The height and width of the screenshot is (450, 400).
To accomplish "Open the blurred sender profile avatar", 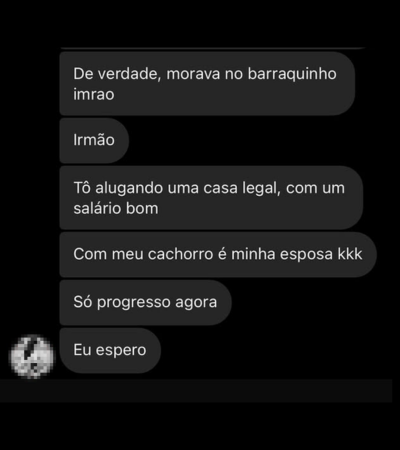I will [x=32, y=357].
